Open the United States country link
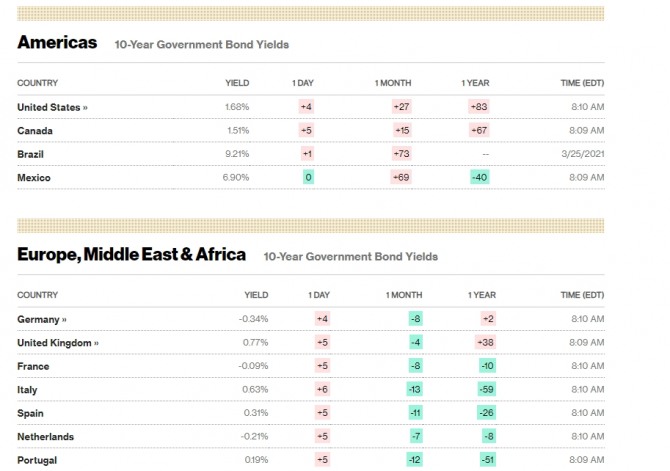The width and height of the screenshot is (670, 471). coord(52,107)
